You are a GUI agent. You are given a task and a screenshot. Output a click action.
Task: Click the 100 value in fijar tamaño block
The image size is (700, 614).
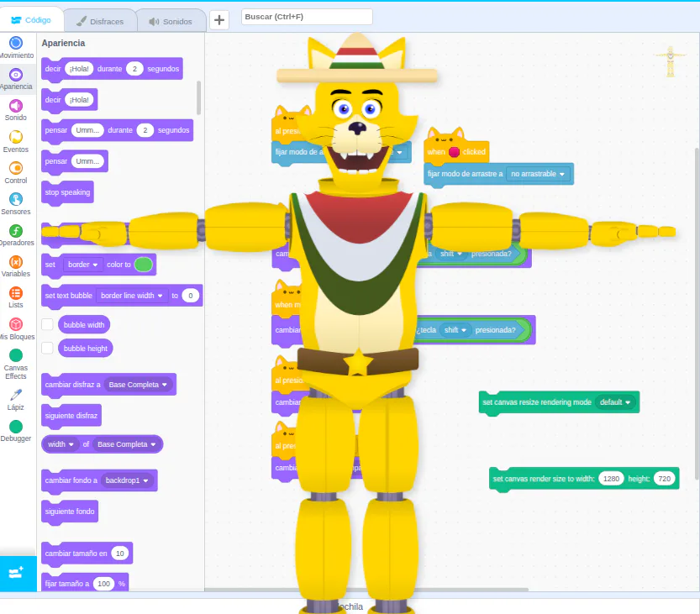104,584
